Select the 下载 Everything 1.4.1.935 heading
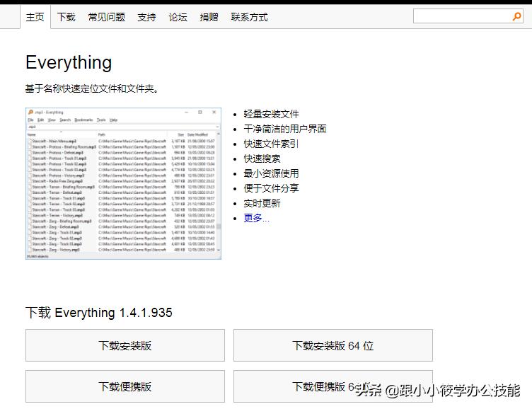Viewport: 532px width, 409px height. click(99, 313)
